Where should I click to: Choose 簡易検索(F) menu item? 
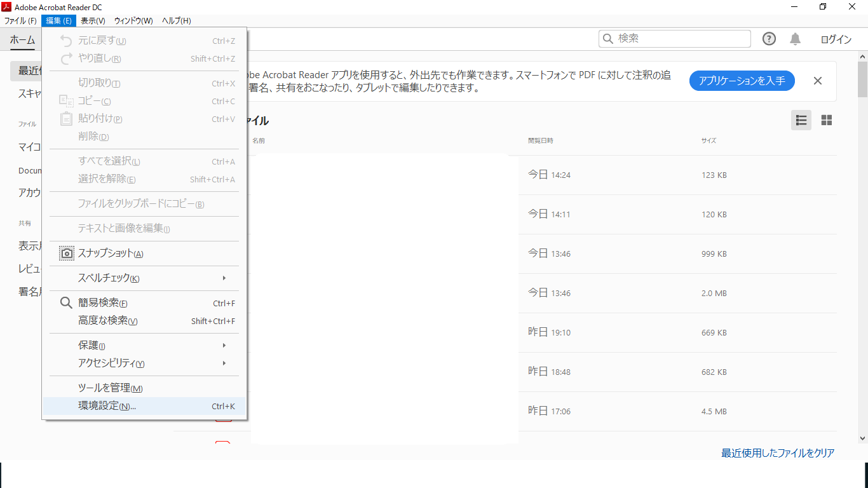click(144, 303)
